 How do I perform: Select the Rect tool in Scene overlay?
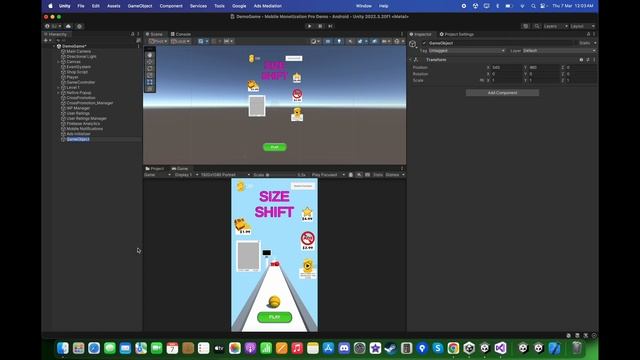point(150,82)
